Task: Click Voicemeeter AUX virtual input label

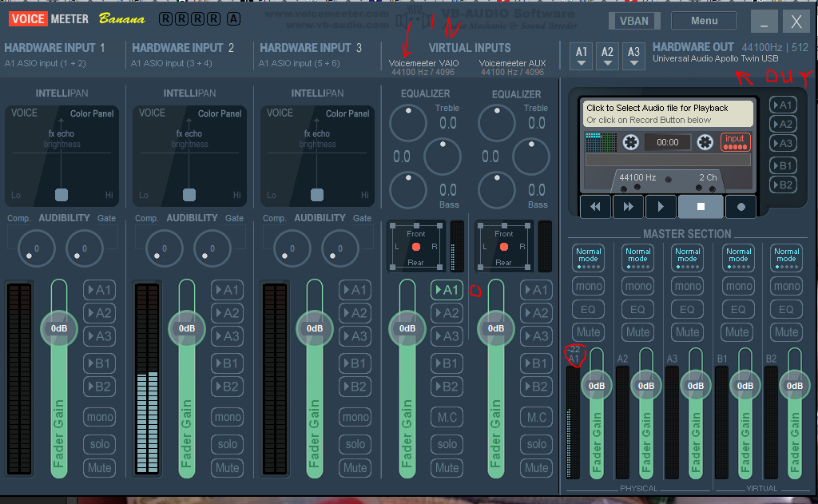Action: point(512,63)
